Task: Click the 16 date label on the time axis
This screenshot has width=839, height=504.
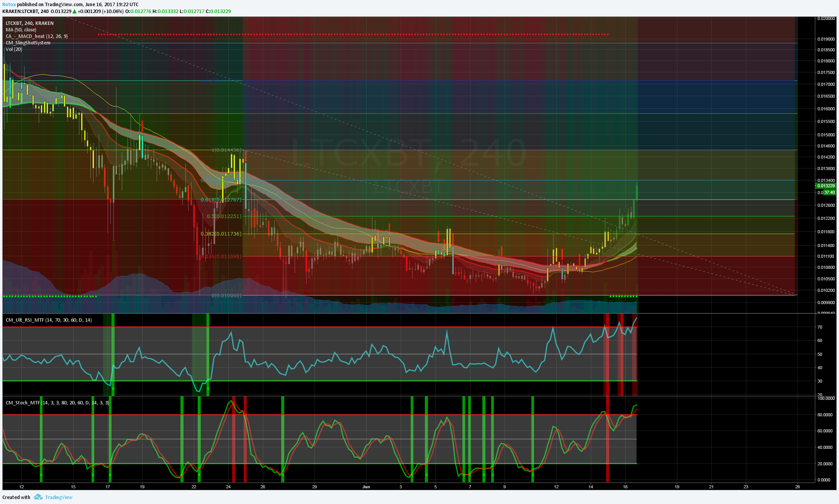Action: click(x=625, y=487)
